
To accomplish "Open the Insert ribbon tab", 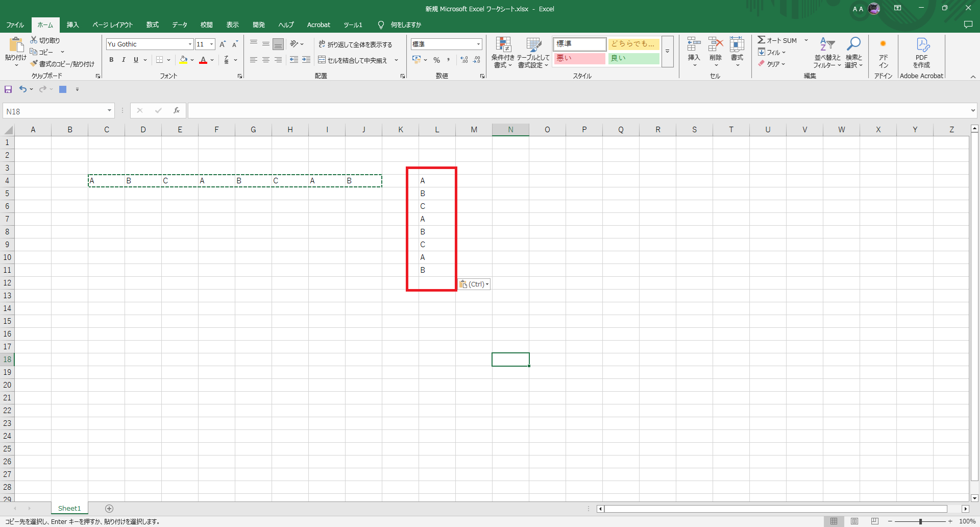I will click(x=72, y=25).
